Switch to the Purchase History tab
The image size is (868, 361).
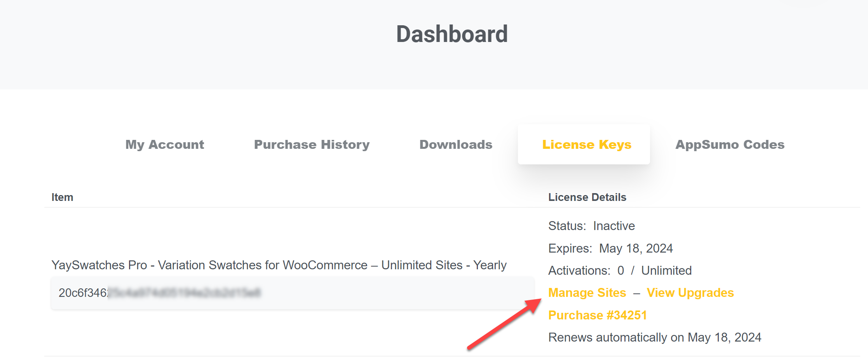tap(312, 145)
